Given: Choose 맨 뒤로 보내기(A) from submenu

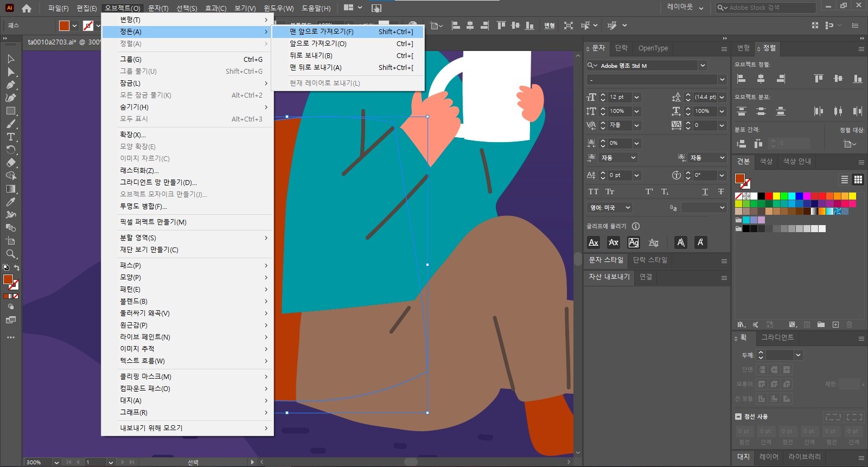Looking at the screenshot, I should (315, 68).
